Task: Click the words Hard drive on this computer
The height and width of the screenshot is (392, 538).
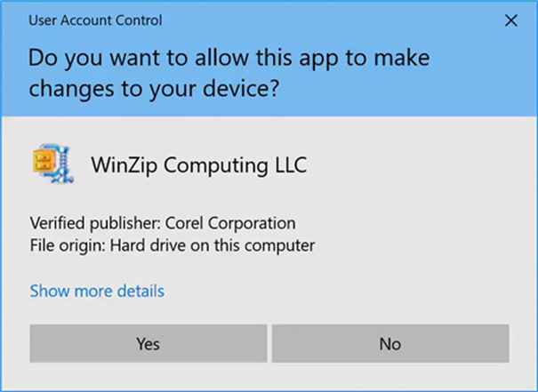Action: (x=211, y=244)
